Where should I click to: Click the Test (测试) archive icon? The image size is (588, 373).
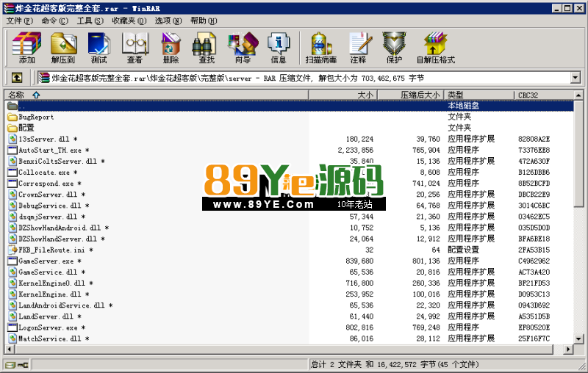click(x=98, y=48)
